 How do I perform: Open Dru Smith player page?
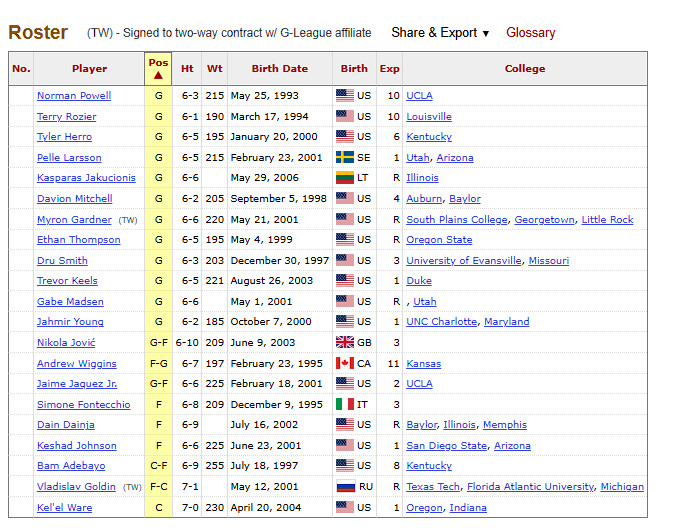(62, 261)
